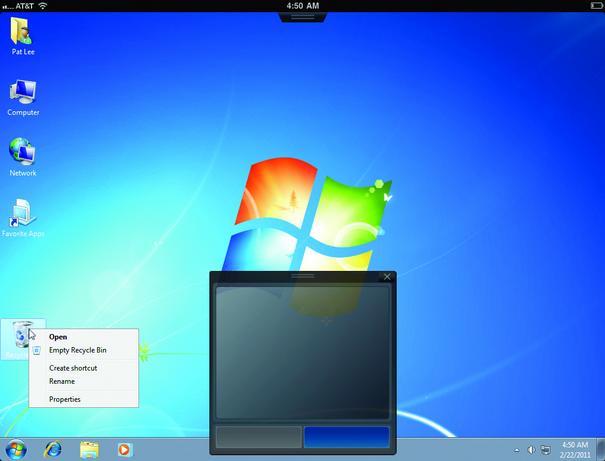This screenshot has height=461, width=605.
Task: Choose Rename in the context menu
Action: [83, 381]
